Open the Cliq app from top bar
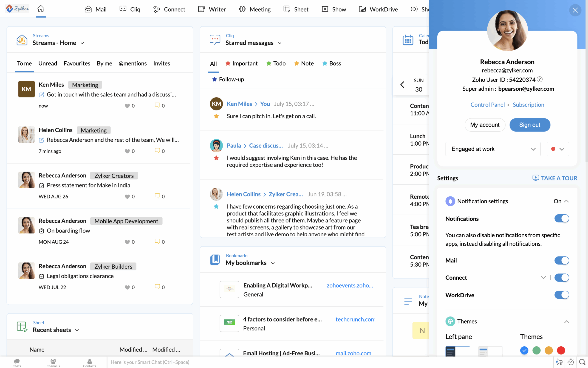This screenshot has height=368, width=588. click(x=130, y=9)
